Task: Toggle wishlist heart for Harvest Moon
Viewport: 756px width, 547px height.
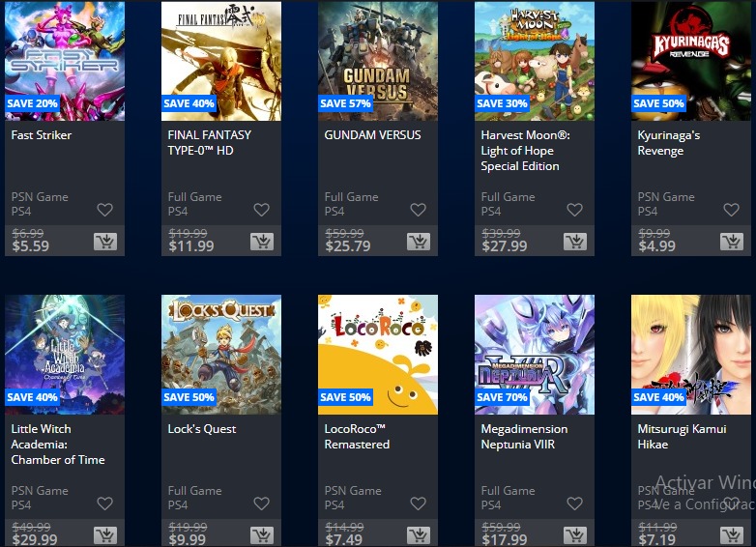Action: point(574,210)
